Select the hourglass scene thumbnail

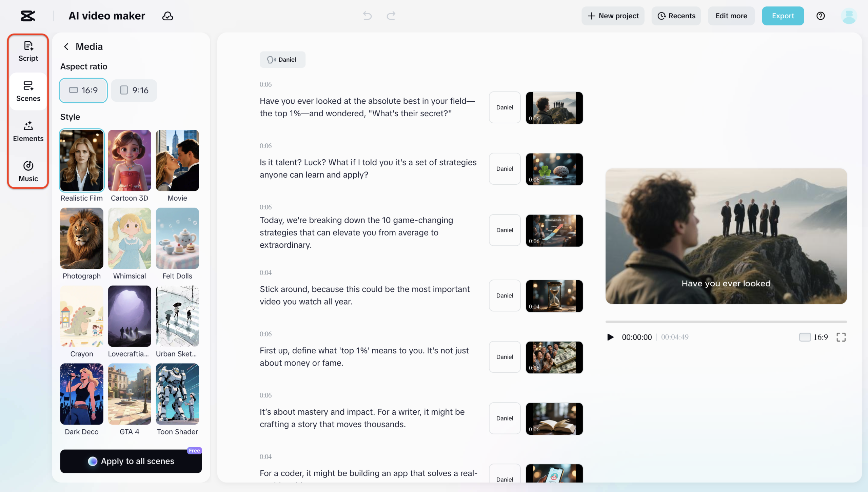554,296
